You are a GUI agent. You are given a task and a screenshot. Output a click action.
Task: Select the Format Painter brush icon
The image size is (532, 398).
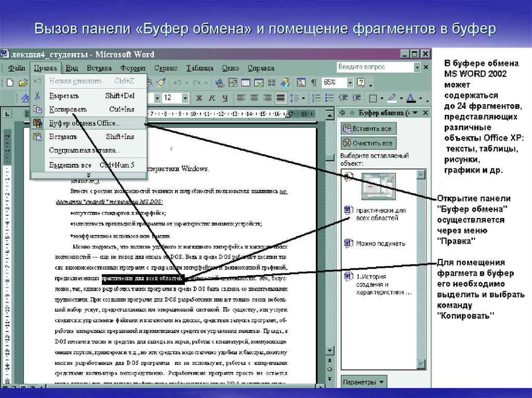(x=162, y=83)
